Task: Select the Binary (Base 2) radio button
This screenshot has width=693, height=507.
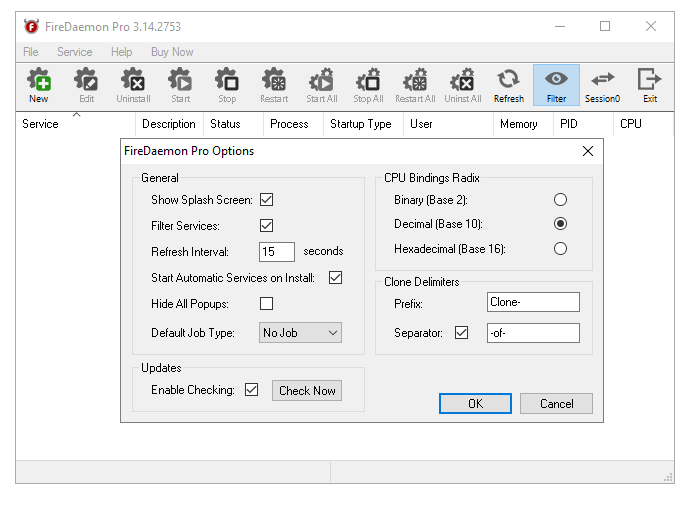Action: 560,200
